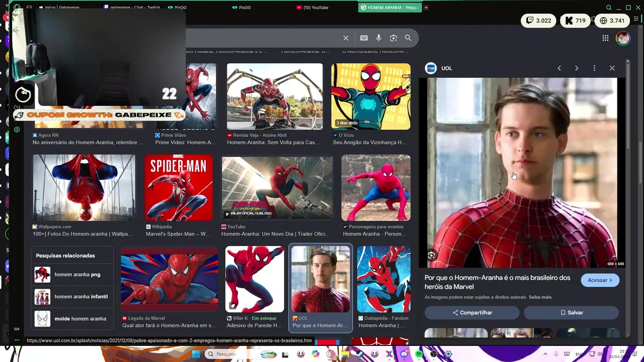Image resolution: width=644 pixels, height=362 pixels.
Task: Open the Google account profile picture
Action: point(623,38)
